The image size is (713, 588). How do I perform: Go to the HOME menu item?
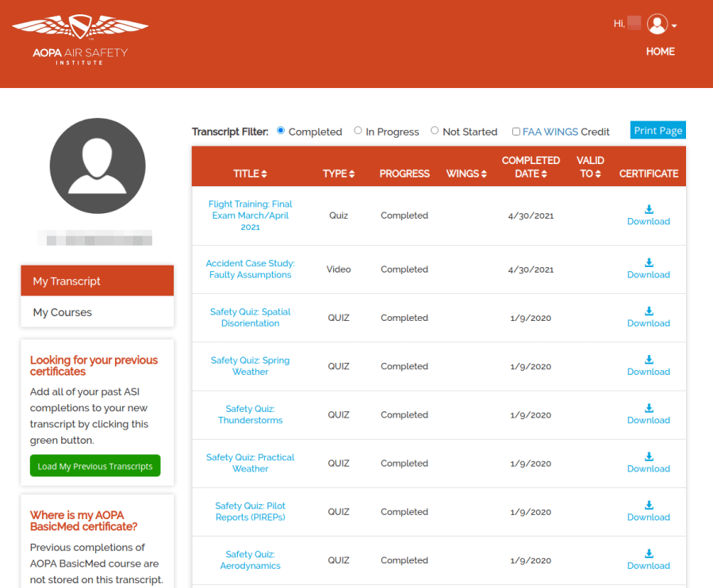point(660,52)
